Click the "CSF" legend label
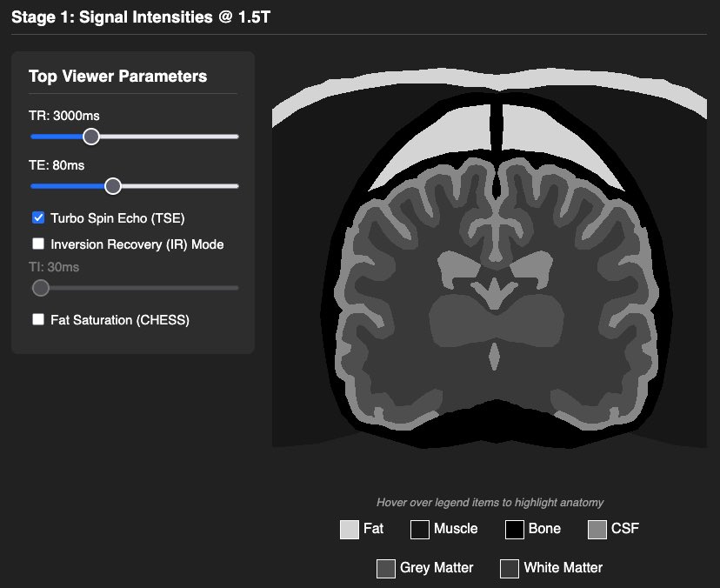The image size is (720, 588). click(x=625, y=529)
